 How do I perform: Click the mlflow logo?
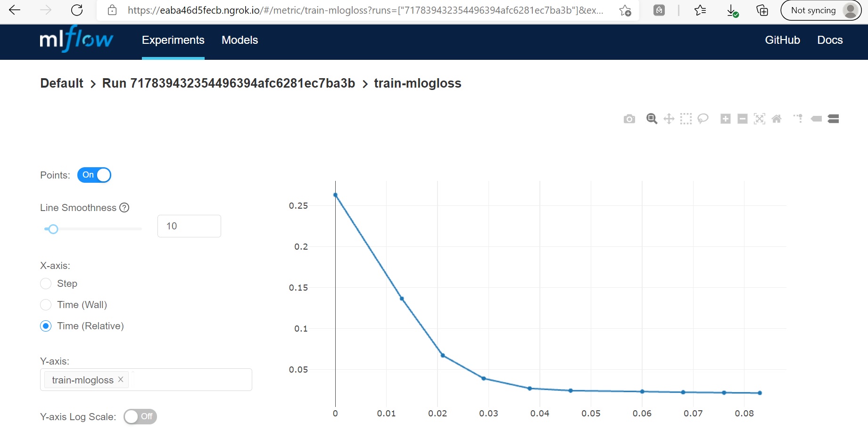(x=76, y=39)
